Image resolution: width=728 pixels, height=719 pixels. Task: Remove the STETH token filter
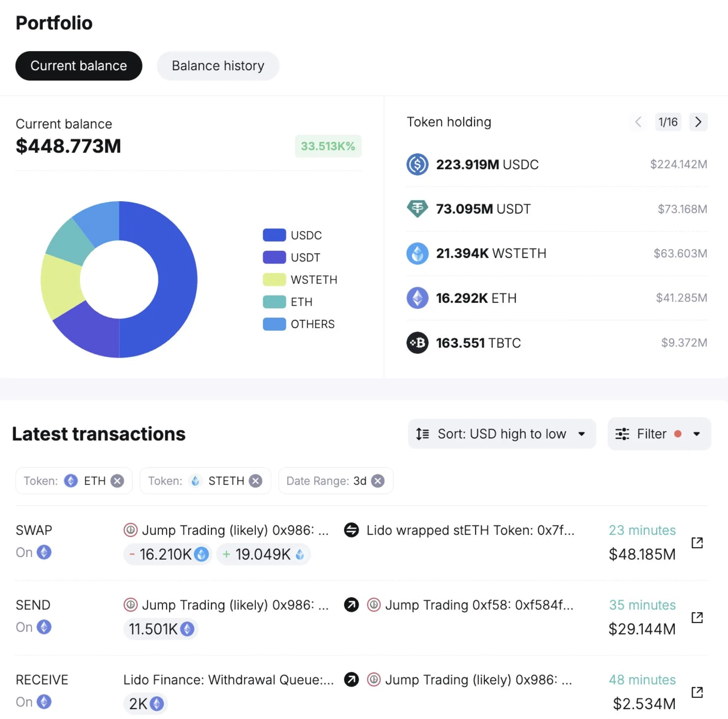pyautogui.click(x=255, y=481)
